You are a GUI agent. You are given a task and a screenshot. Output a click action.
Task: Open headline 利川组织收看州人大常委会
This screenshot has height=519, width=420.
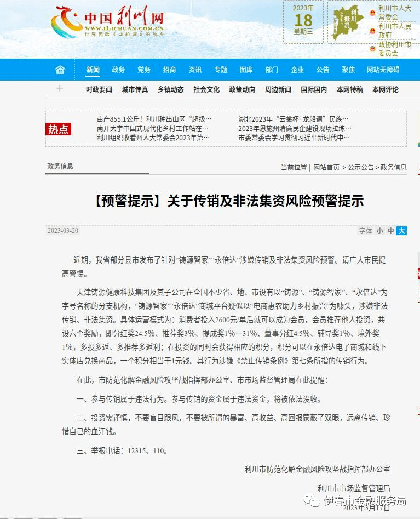coord(153,138)
